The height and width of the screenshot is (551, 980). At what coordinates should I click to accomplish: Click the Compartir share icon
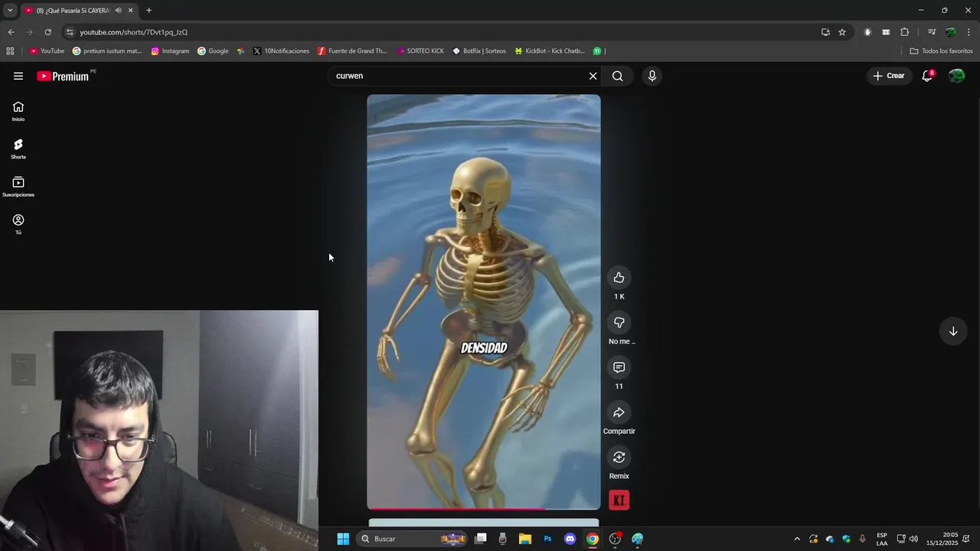[x=619, y=412]
